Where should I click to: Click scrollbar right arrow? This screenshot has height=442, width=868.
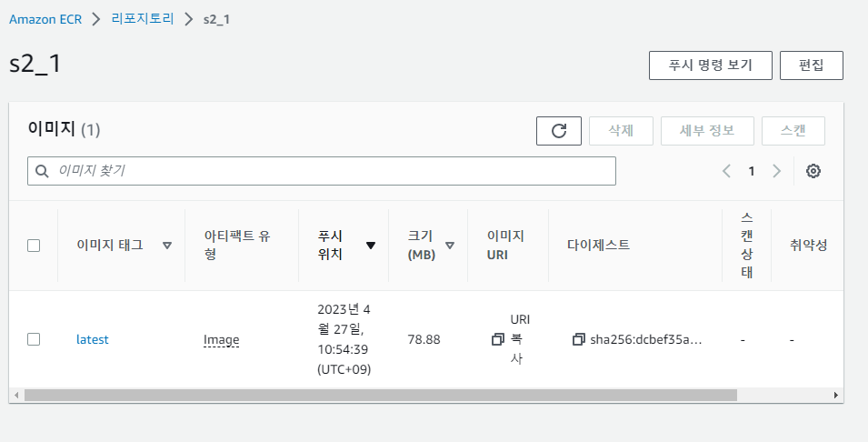(836, 396)
